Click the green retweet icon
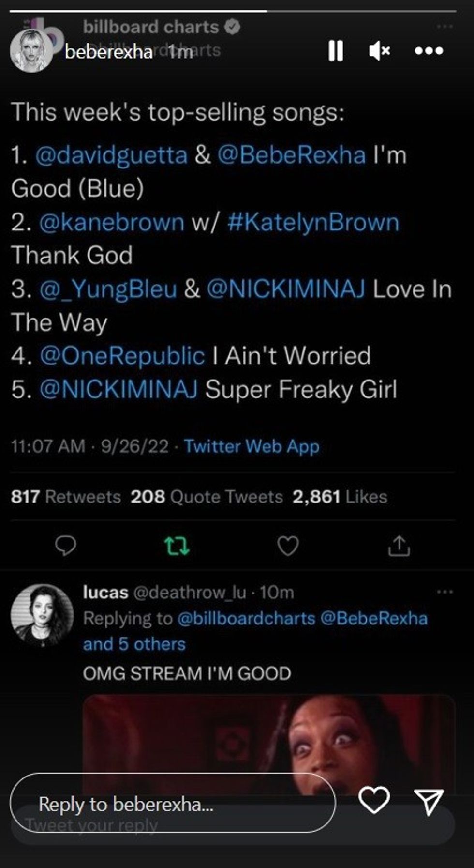Screen dimensions: 474x868 [x=177, y=546]
